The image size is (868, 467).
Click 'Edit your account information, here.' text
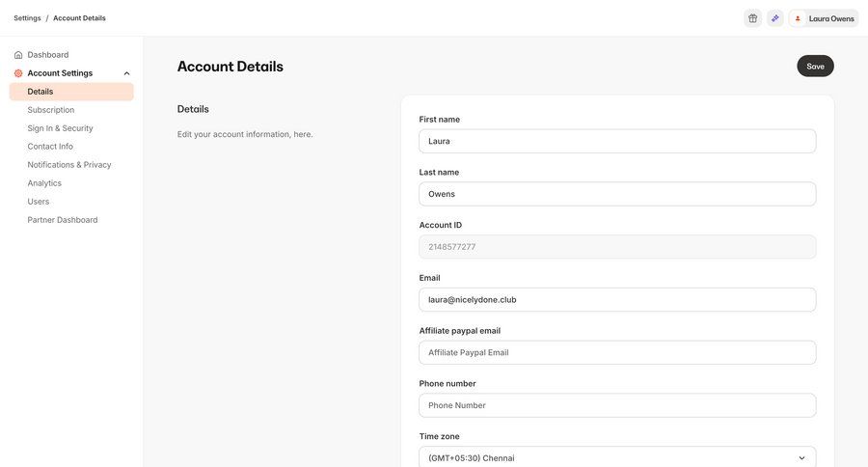coord(245,134)
